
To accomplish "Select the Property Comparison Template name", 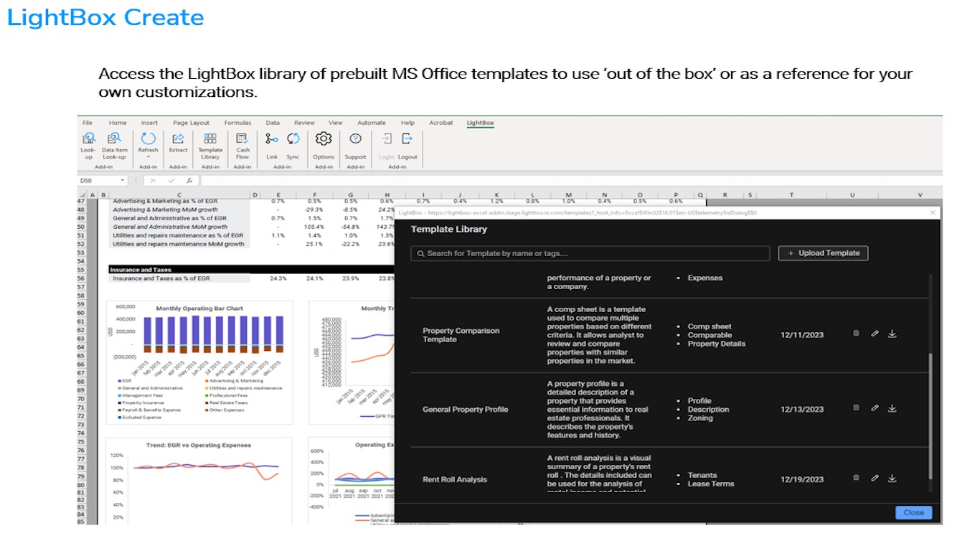I will pos(461,335).
